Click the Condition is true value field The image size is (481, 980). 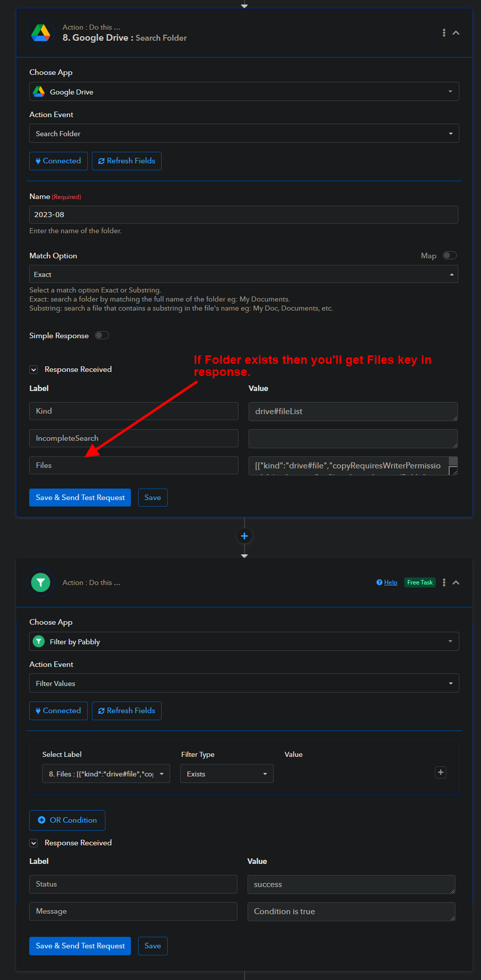[x=351, y=912]
